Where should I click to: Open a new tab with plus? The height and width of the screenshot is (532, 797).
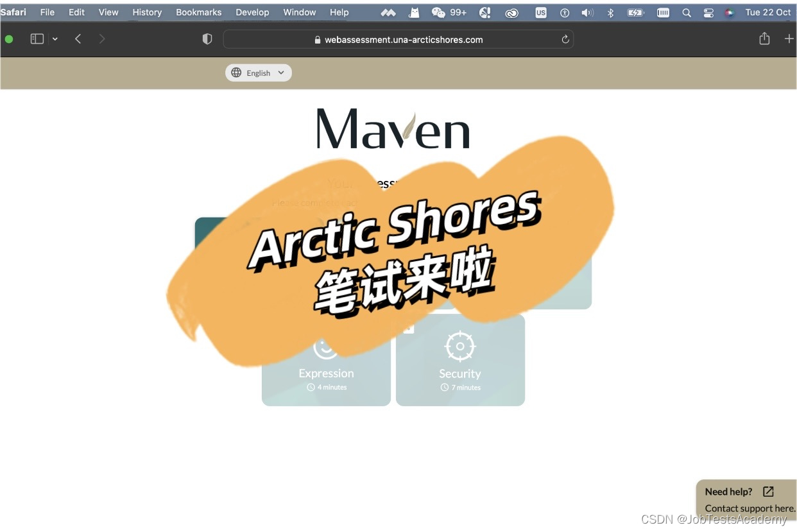(x=789, y=39)
